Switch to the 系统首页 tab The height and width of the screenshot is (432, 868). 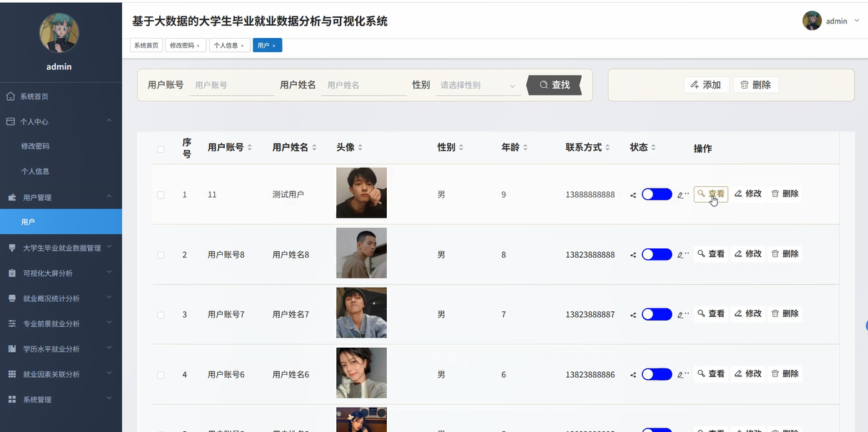pyautogui.click(x=146, y=45)
